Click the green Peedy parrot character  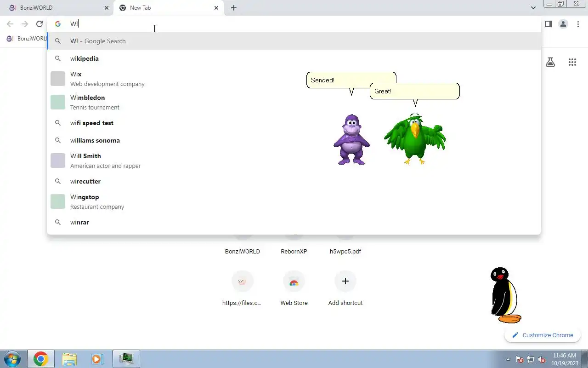[x=415, y=138]
